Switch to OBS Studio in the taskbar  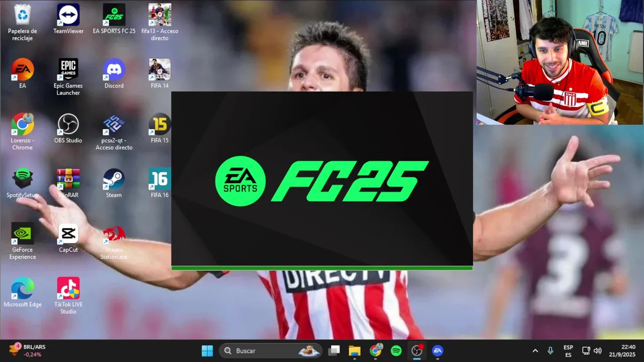tap(417, 350)
